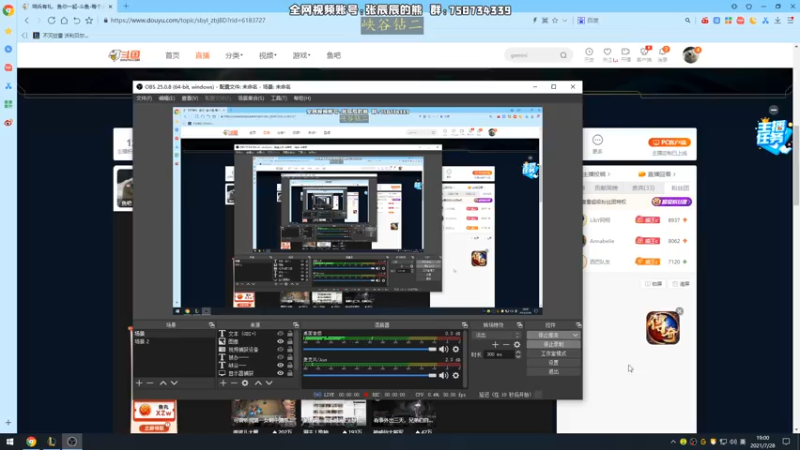The width and height of the screenshot is (800, 450).
Task: Move the source down with the OBS sources panel down arrow
Action: point(269,383)
